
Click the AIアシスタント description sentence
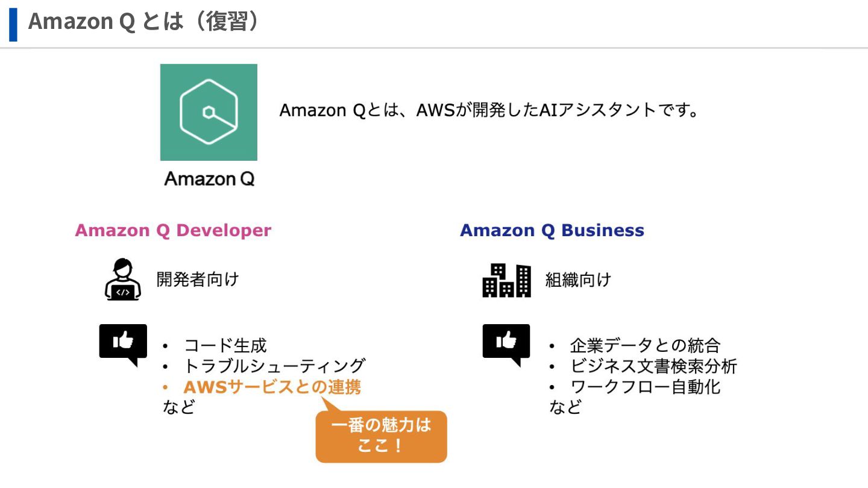(489, 111)
